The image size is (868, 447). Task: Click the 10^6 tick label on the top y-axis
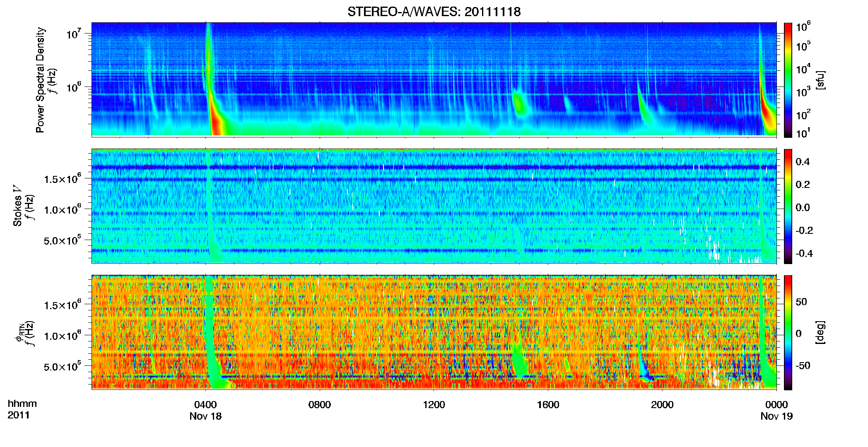pyautogui.click(x=73, y=87)
